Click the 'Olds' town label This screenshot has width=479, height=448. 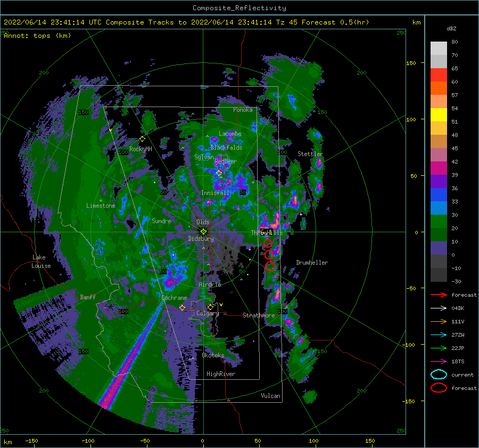[x=203, y=222]
